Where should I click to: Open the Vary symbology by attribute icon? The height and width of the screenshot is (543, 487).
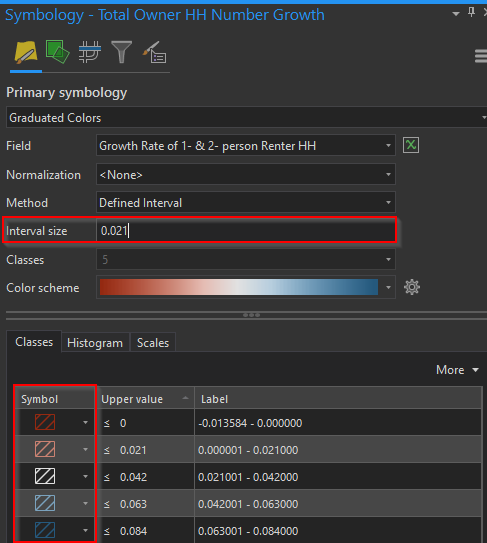(57, 52)
